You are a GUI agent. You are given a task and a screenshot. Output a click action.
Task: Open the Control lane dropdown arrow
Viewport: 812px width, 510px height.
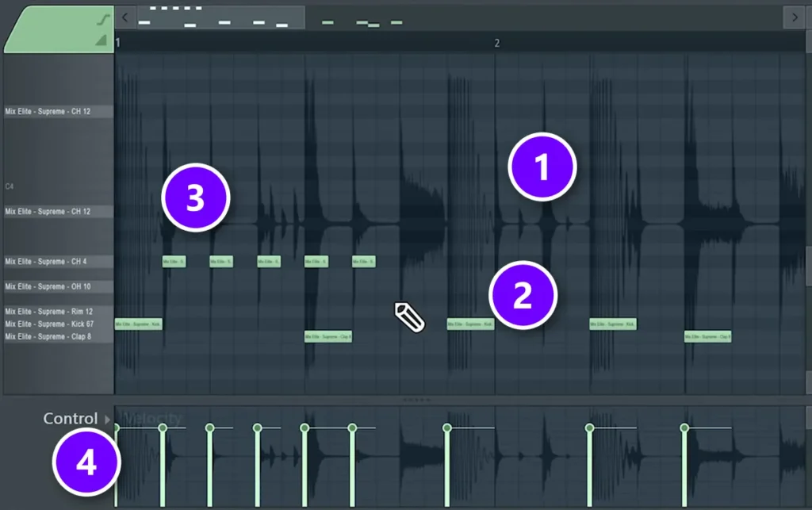tap(107, 419)
